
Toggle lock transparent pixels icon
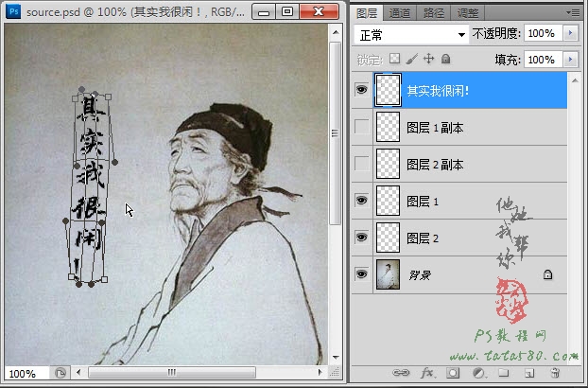click(x=394, y=59)
